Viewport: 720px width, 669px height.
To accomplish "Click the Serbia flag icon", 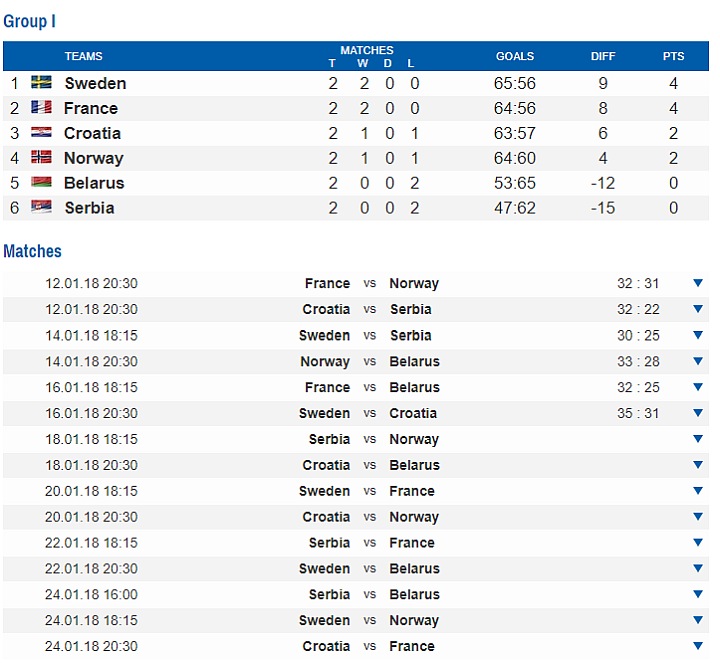I will point(41,207).
